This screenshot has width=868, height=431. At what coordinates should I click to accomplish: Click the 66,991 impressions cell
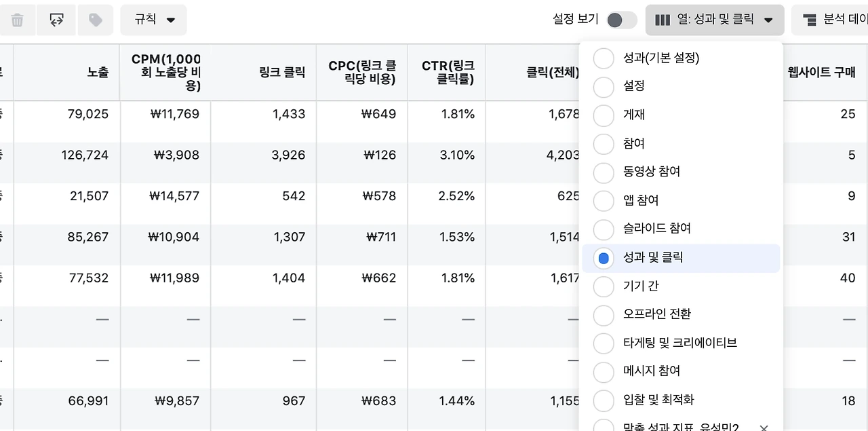tap(88, 401)
